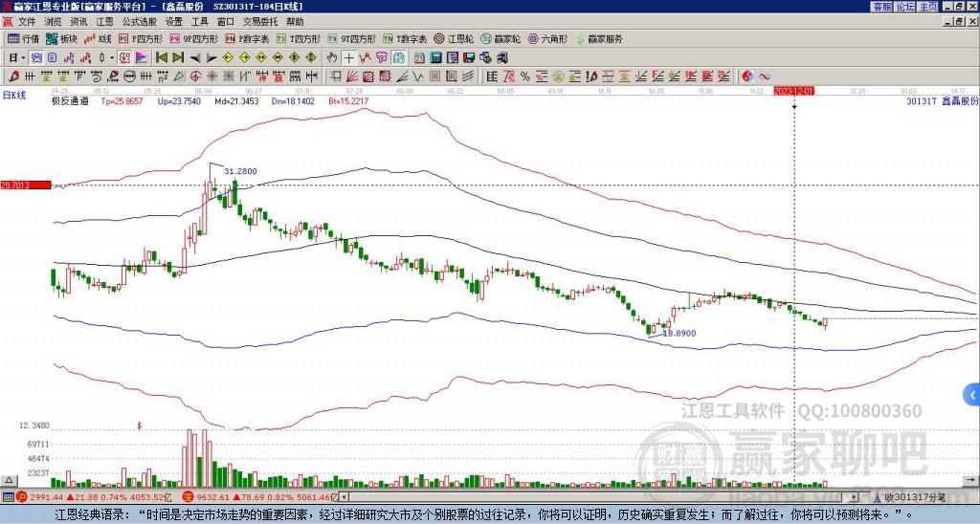
Task: Click the 收301317分笔 status entry
Action: (909, 497)
